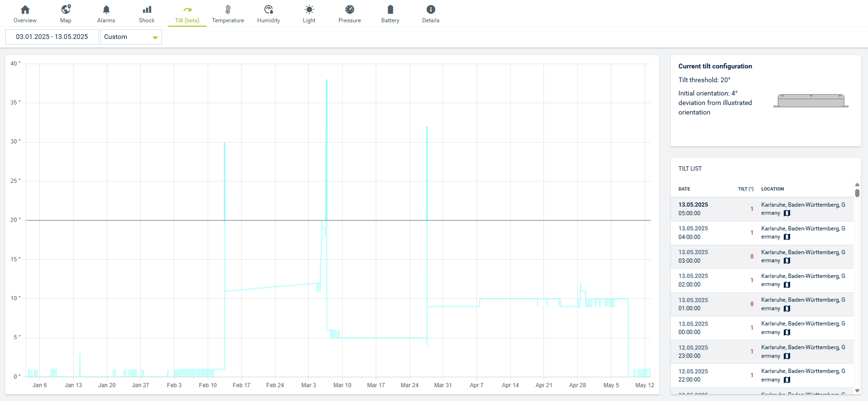This screenshot has width=868, height=401.
Task: Open the Alarms bell icon
Action: (106, 10)
